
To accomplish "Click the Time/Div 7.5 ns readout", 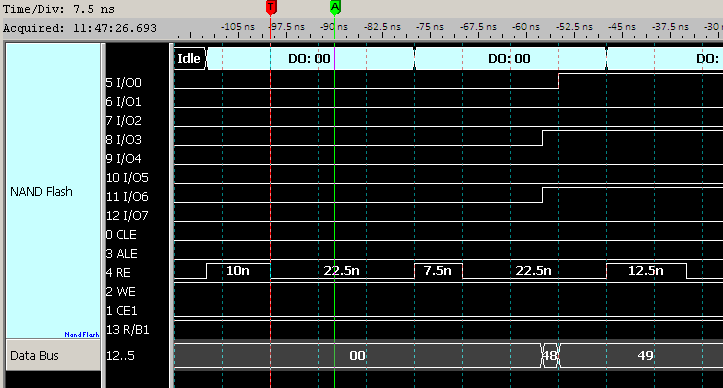I will [59, 9].
